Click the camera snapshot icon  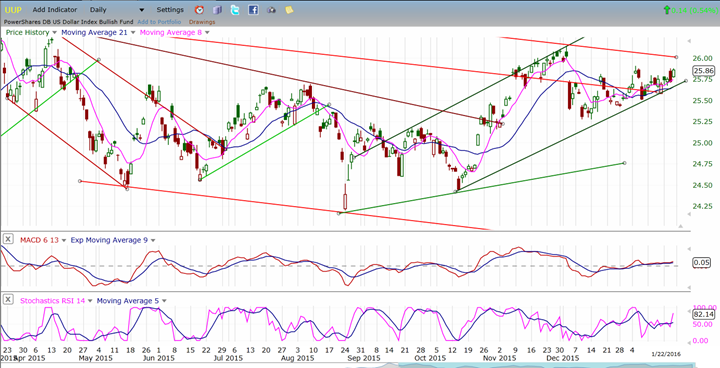[271, 10]
